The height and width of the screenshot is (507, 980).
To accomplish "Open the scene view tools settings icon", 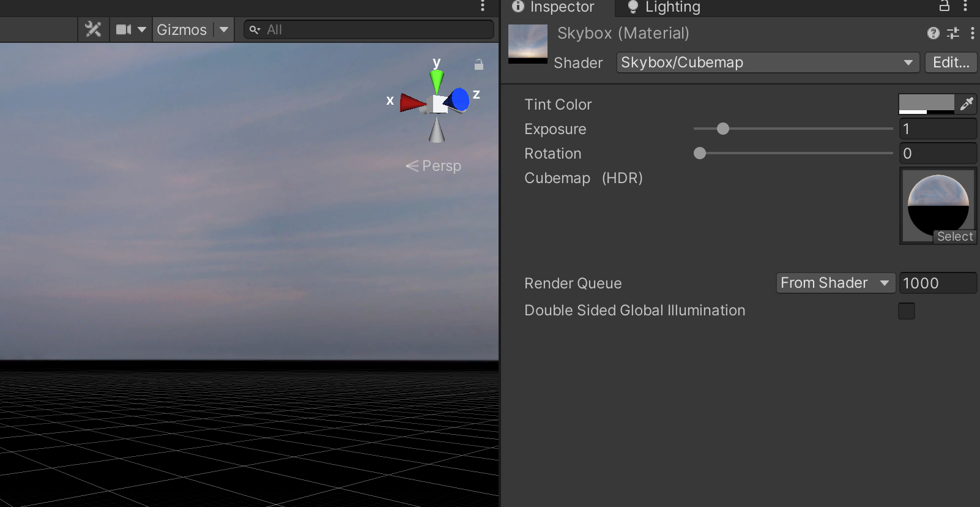I will pos(93,29).
